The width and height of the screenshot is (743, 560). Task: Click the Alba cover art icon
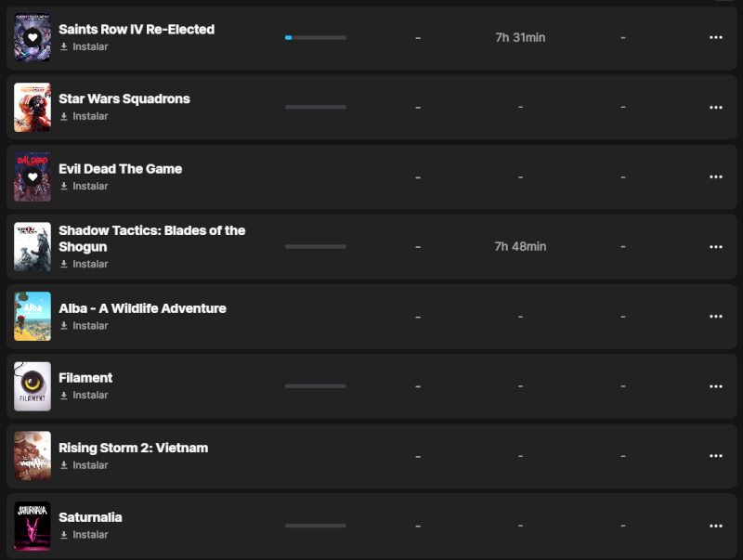point(33,316)
